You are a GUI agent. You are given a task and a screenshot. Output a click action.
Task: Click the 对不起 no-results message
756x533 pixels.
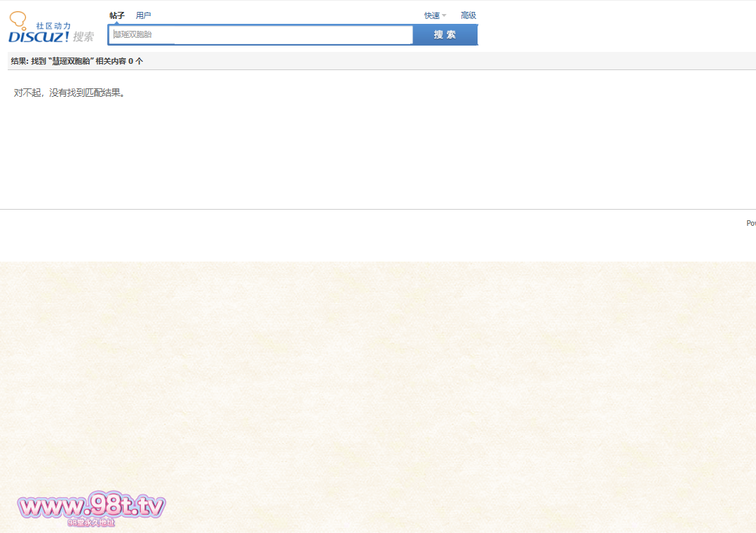69,93
